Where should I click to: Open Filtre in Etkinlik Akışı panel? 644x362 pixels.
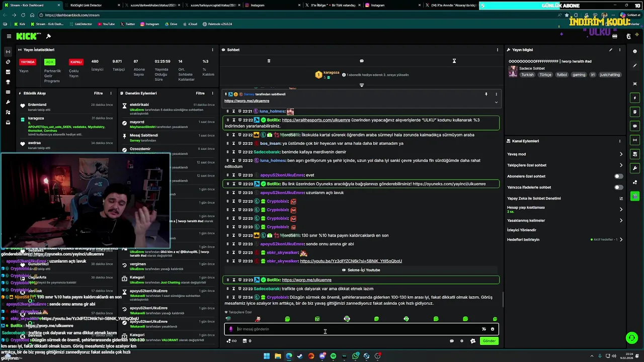click(98, 93)
